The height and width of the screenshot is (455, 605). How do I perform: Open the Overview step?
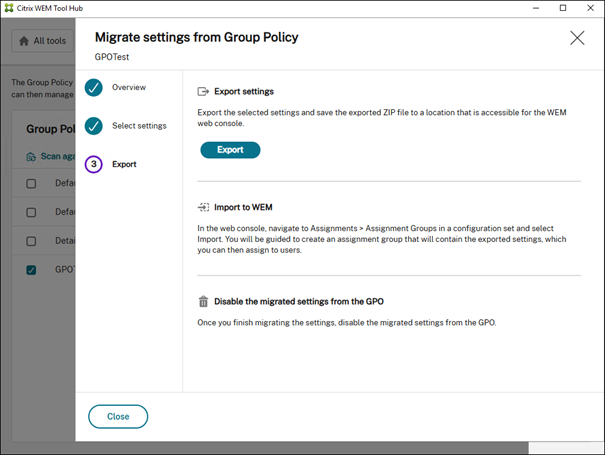(x=129, y=87)
